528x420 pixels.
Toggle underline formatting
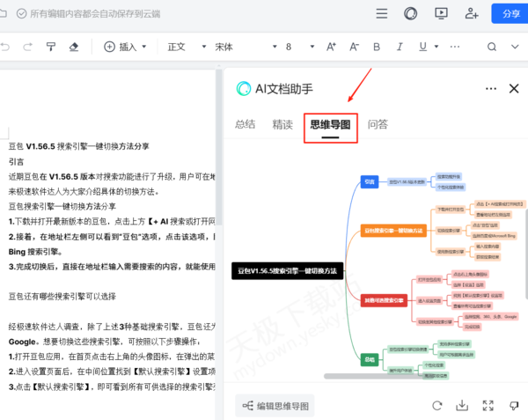423,47
